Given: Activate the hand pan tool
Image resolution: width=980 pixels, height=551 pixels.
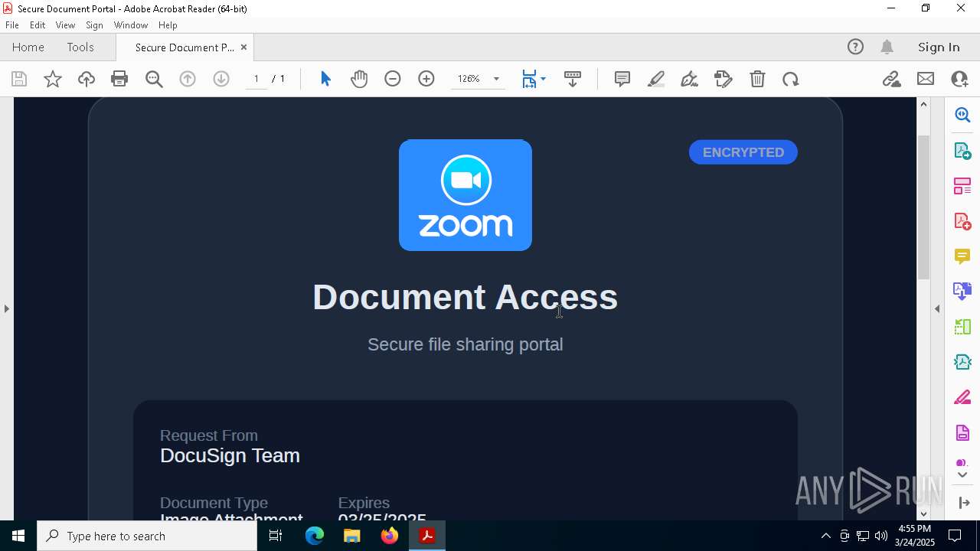Looking at the screenshot, I should coord(359,79).
